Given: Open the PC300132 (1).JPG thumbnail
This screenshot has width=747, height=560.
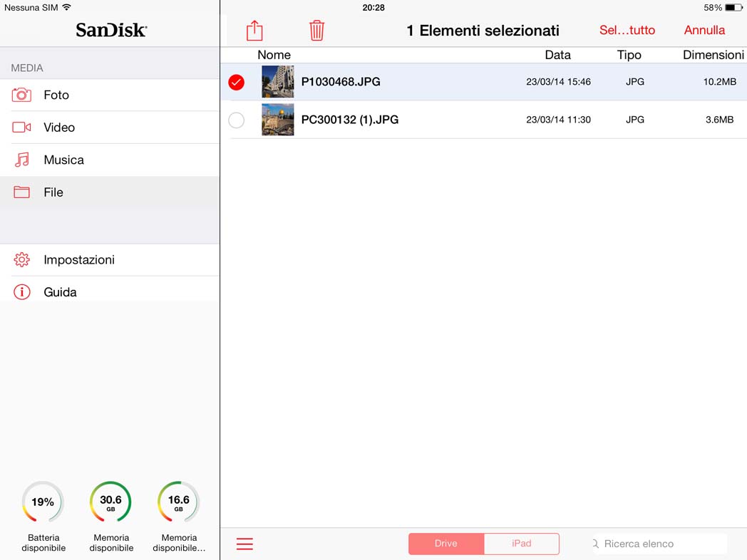Looking at the screenshot, I should (x=278, y=120).
